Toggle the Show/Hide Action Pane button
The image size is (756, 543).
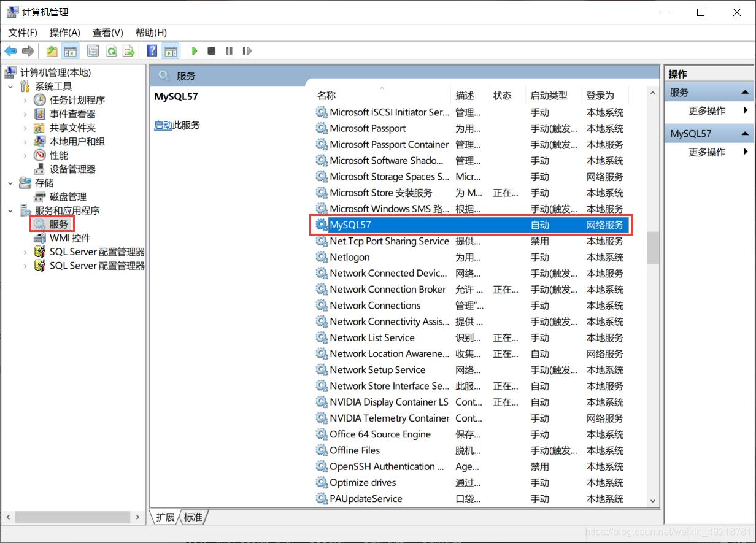tap(171, 51)
